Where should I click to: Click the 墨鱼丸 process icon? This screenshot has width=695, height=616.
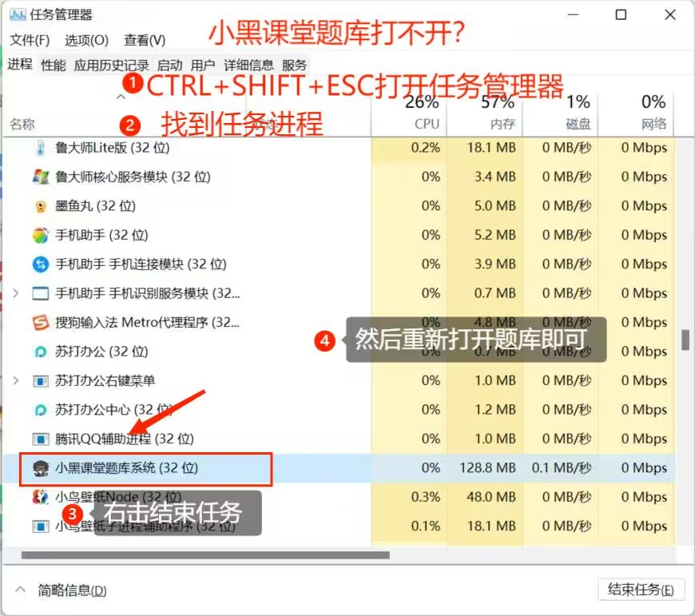(41, 206)
